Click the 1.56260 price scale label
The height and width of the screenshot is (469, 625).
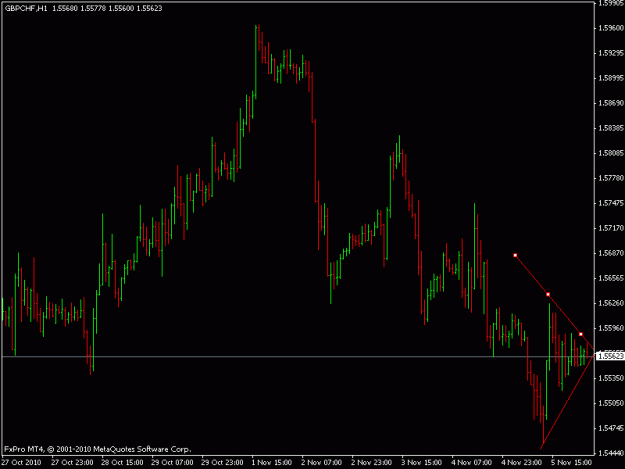click(611, 303)
